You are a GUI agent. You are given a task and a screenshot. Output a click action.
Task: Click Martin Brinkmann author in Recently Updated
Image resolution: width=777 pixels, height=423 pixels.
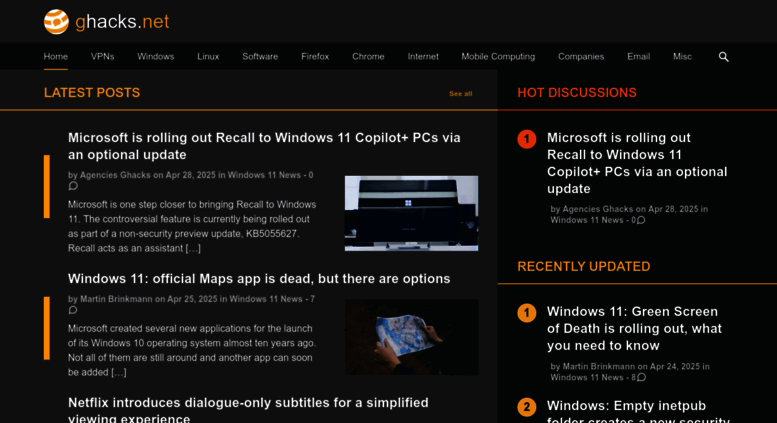pos(599,367)
